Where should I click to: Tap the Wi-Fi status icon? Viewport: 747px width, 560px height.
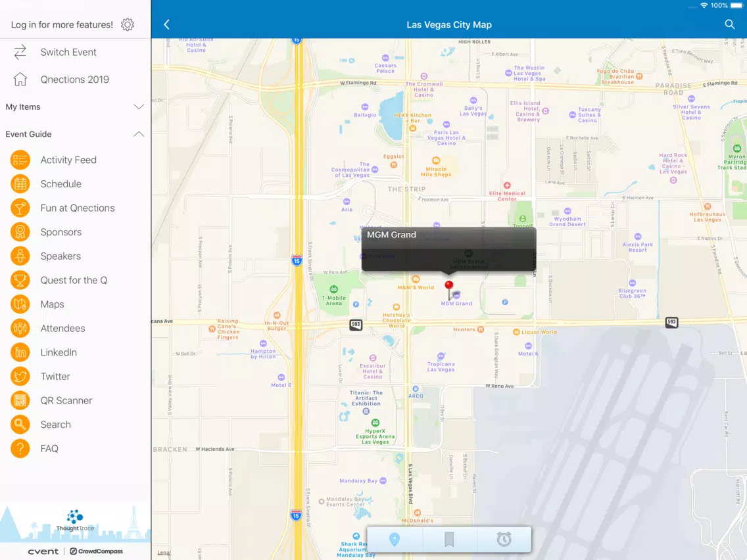[x=704, y=5]
